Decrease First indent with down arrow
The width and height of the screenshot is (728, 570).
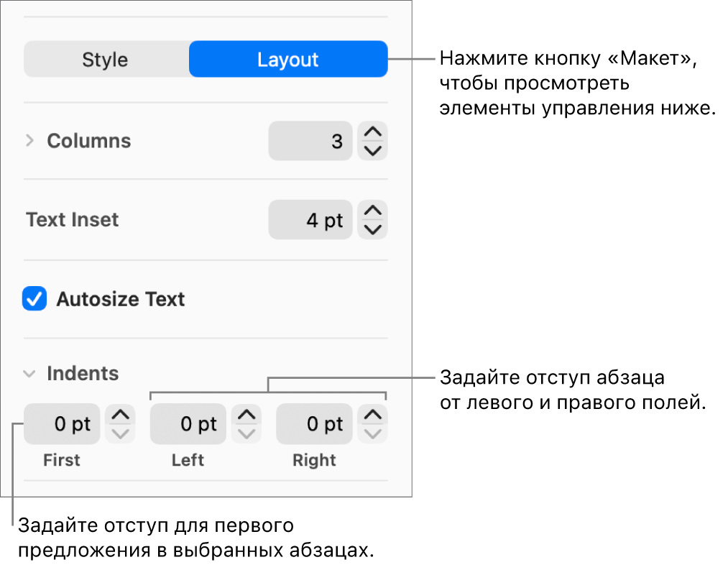120,433
